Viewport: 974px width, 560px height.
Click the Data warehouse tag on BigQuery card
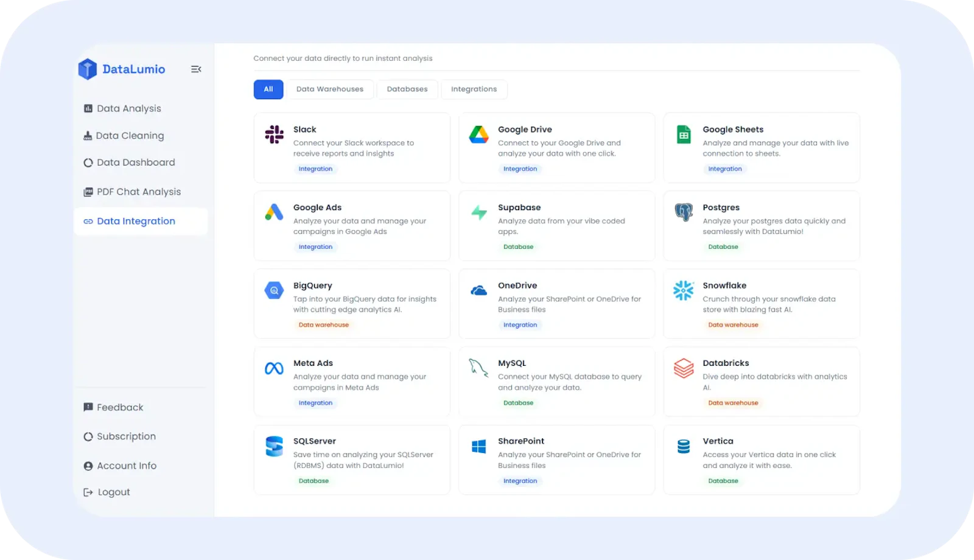coord(324,325)
